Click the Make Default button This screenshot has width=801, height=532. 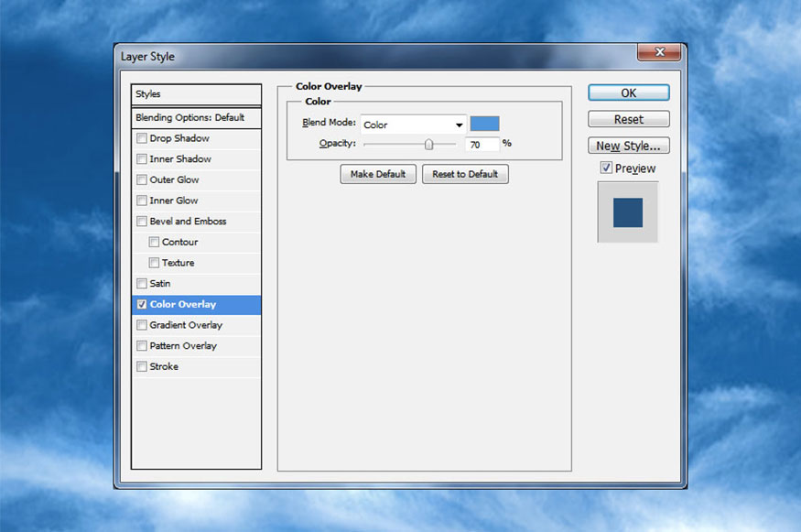(x=378, y=174)
